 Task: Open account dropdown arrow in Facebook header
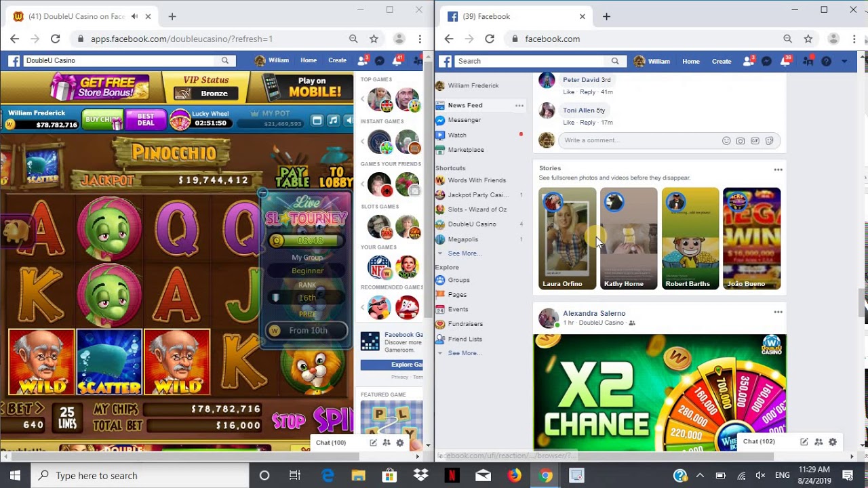pos(844,61)
